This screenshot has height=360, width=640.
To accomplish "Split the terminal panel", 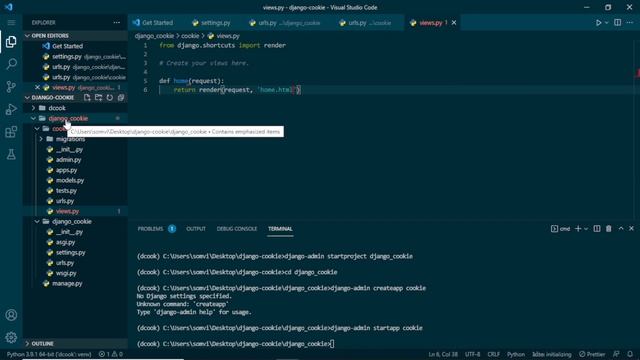I will [597, 229].
